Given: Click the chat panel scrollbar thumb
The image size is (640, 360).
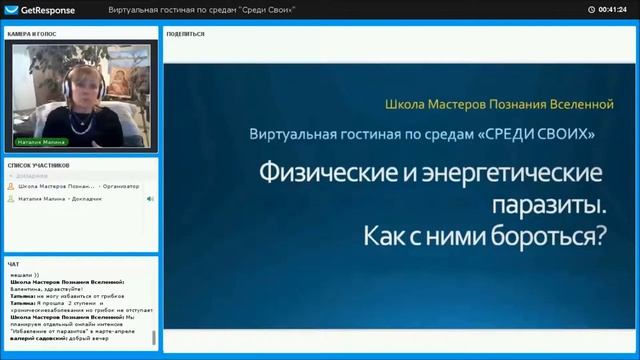Looking at the screenshot, I should point(154,338).
